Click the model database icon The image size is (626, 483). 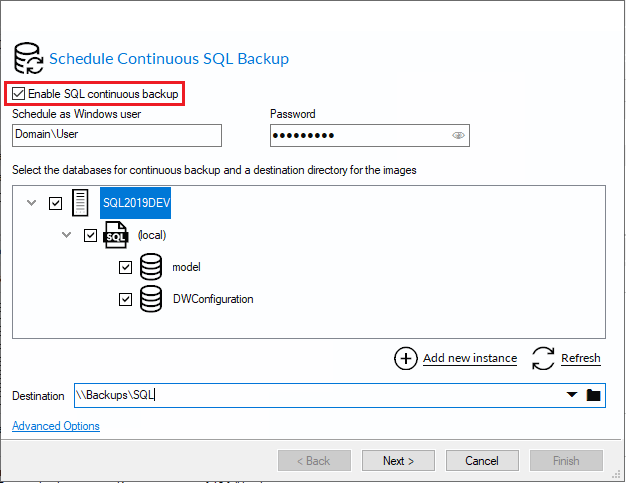(x=151, y=267)
